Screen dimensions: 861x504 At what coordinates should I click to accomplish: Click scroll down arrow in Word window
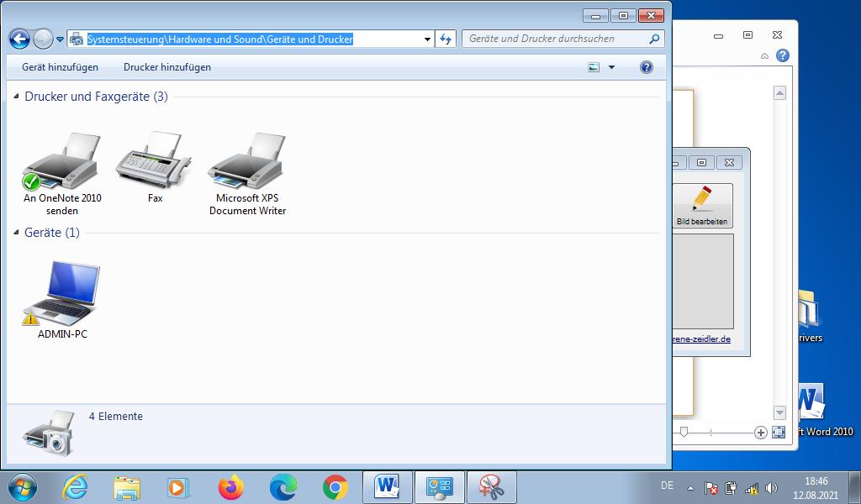pyautogui.click(x=779, y=412)
